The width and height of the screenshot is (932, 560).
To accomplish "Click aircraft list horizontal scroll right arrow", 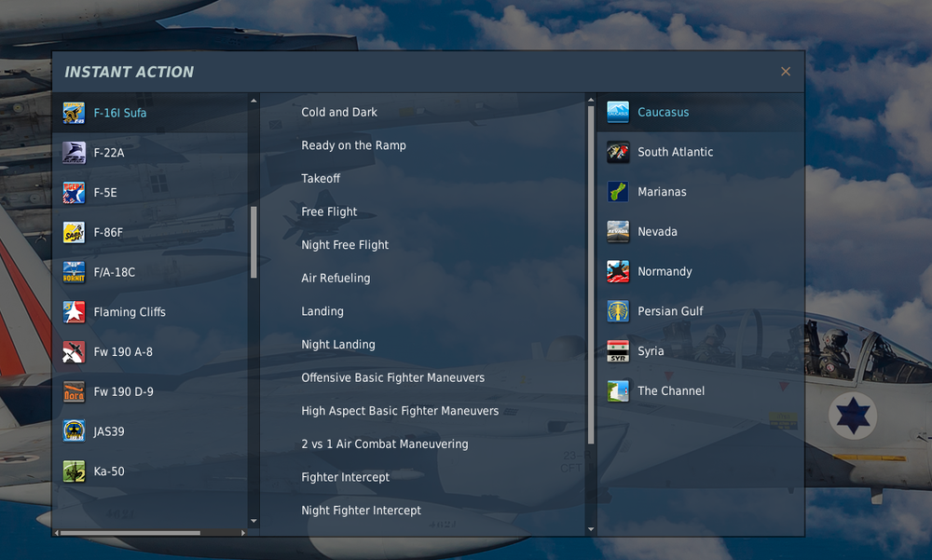I will coord(243,533).
